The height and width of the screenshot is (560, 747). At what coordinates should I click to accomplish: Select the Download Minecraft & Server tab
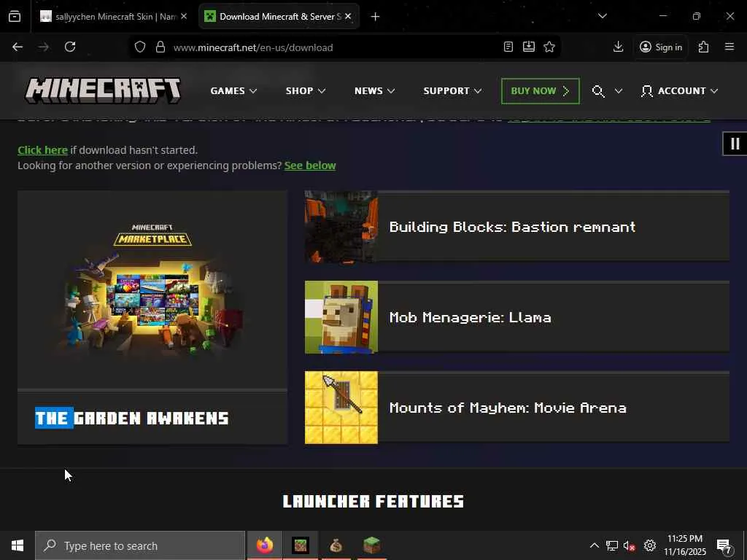279,17
